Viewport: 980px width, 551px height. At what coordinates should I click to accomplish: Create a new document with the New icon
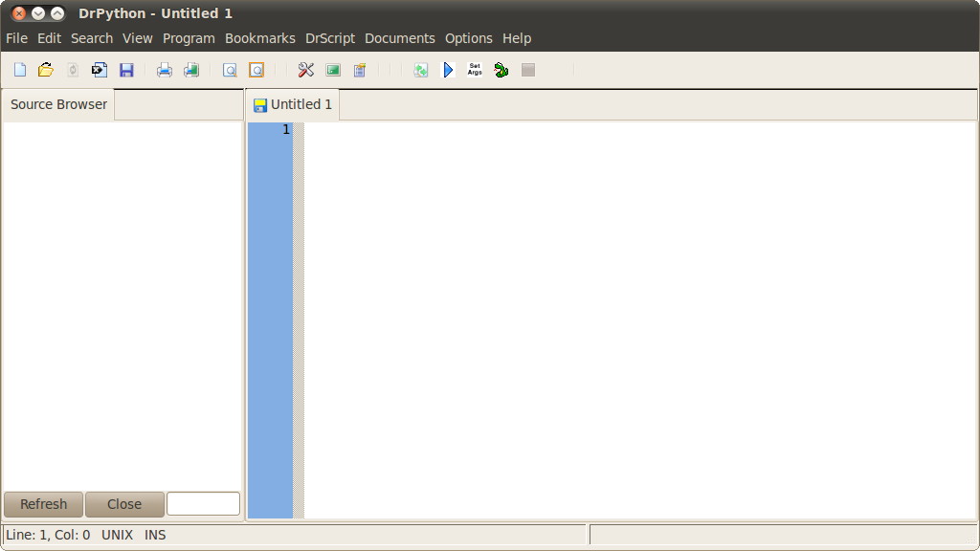pyautogui.click(x=20, y=70)
